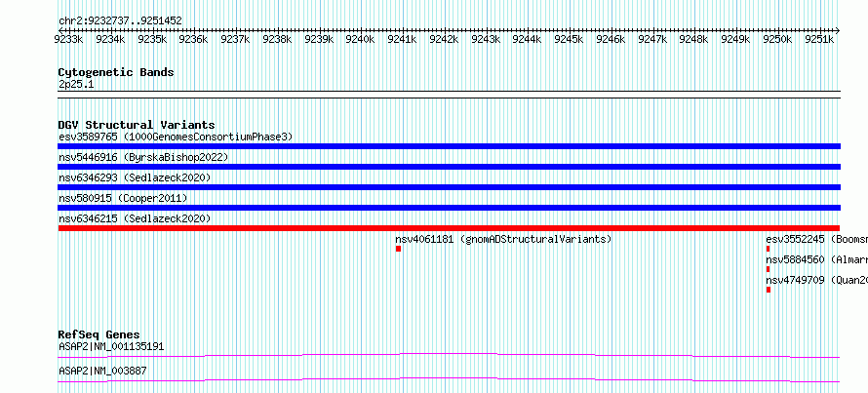Screen dimensions: 868x393
Task: Click the 9233k ruler position
Action: pyautogui.click(x=68, y=39)
